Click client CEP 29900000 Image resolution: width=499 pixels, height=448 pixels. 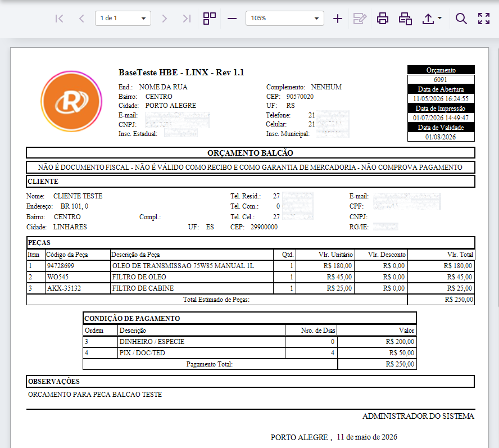[264, 227]
